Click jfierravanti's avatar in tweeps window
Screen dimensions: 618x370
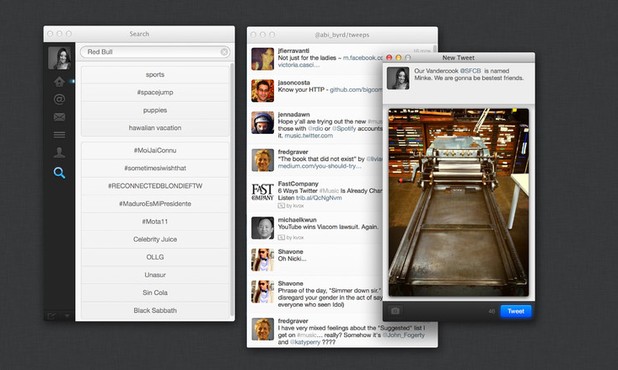[x=262, y=59]
